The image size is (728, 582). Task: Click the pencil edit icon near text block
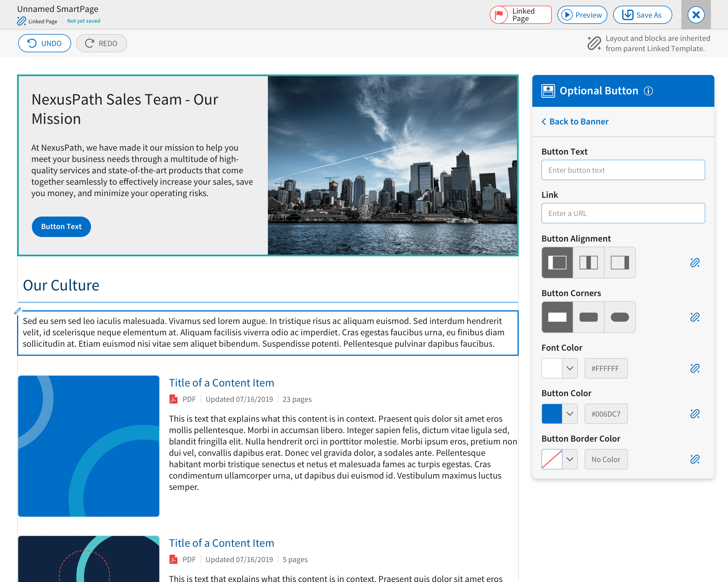pyautogui.click(x=18, y=311)
